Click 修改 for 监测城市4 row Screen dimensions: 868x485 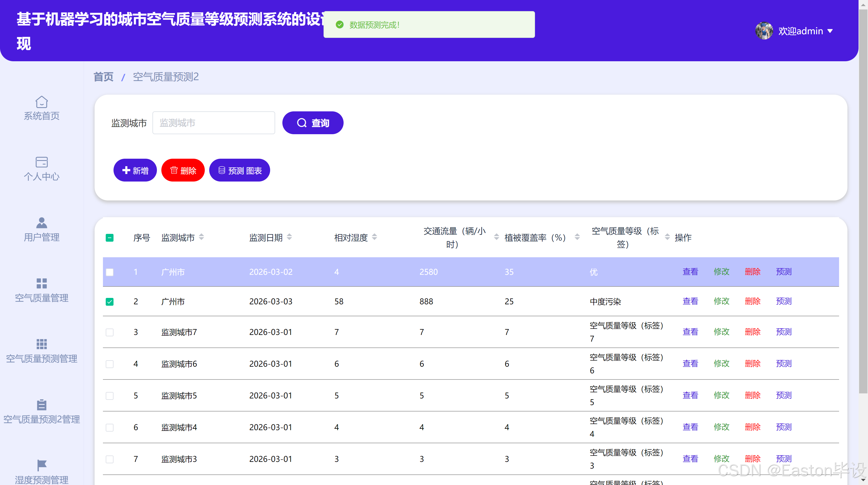pos(721,427)
